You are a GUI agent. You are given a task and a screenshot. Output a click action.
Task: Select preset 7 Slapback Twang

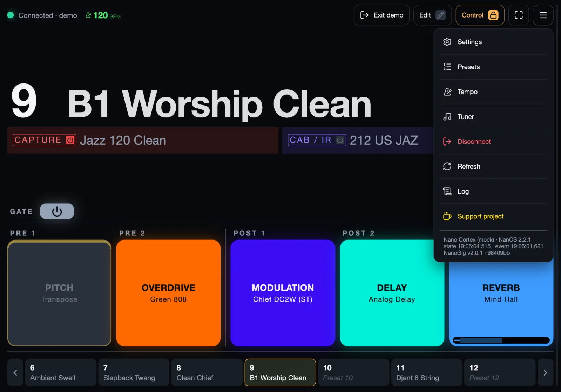[x=134, y=372]
